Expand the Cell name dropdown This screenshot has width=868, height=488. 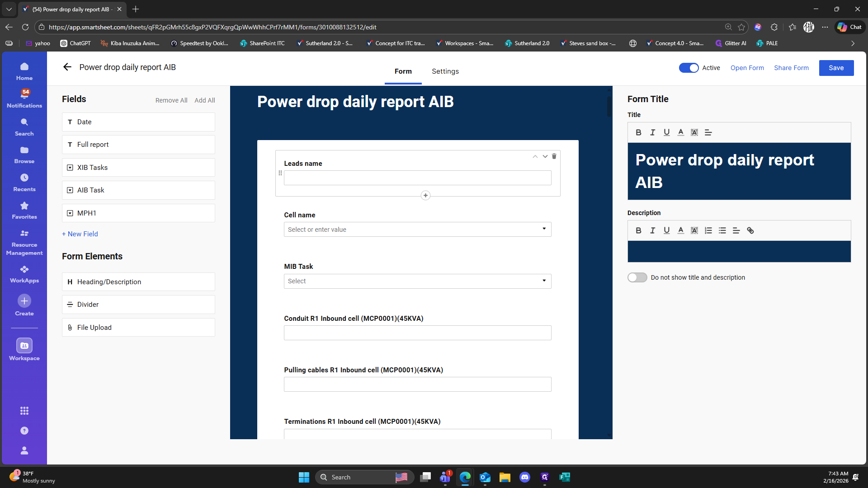click(x=544, y=229)
